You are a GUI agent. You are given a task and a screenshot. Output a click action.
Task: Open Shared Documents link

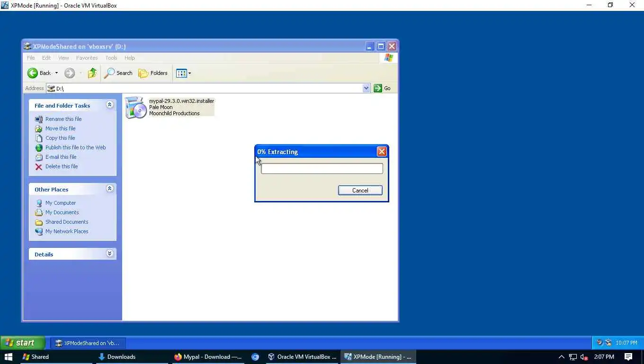pos(67,222)
